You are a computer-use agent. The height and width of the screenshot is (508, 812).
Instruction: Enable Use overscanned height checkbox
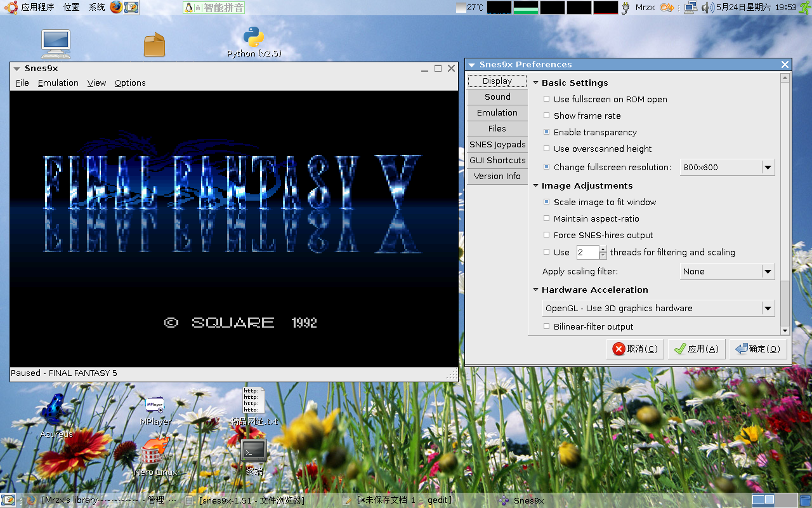coord(547,149)
